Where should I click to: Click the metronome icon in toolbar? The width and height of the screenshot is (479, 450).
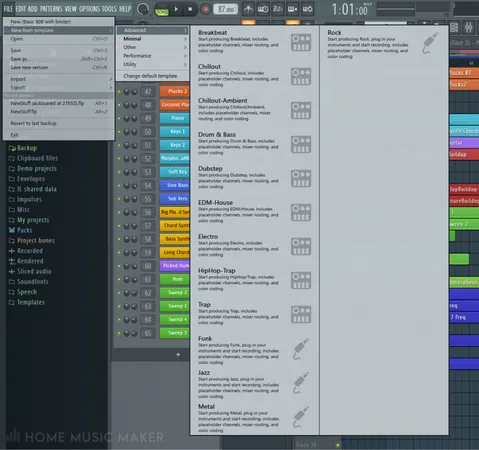point(248,9)
